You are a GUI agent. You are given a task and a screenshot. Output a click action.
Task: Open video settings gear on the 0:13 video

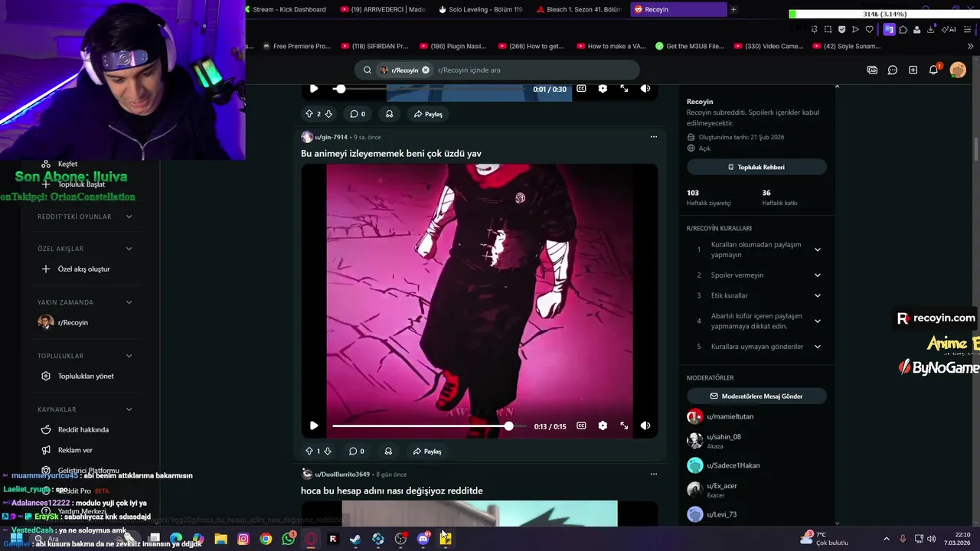603,425
